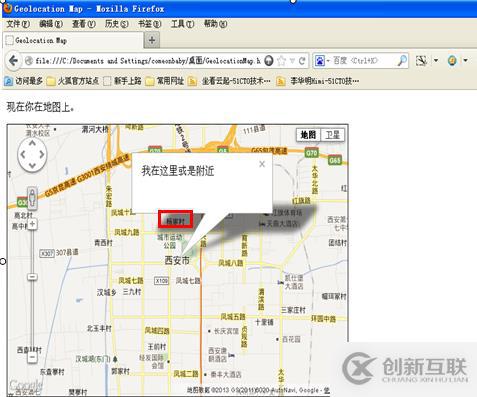Click the 三家庄村 place label
The width and height of the screenshot is (477, 397).
(x=293, y=310)
